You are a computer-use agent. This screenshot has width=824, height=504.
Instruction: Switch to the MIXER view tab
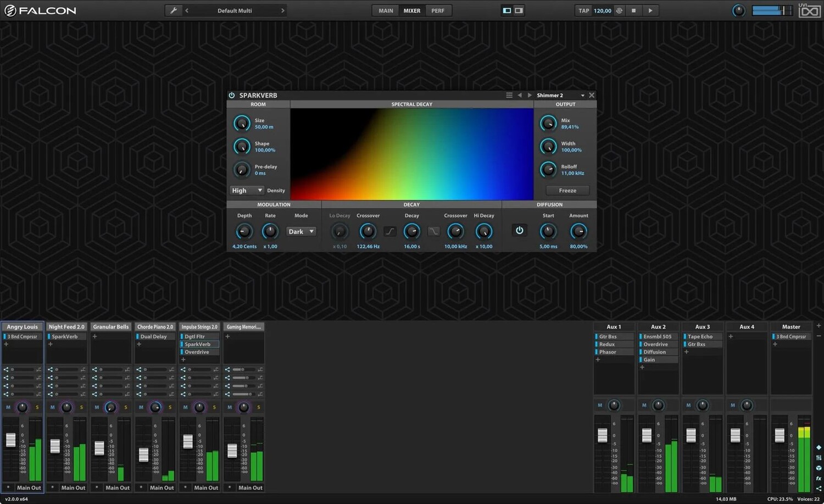412,10
